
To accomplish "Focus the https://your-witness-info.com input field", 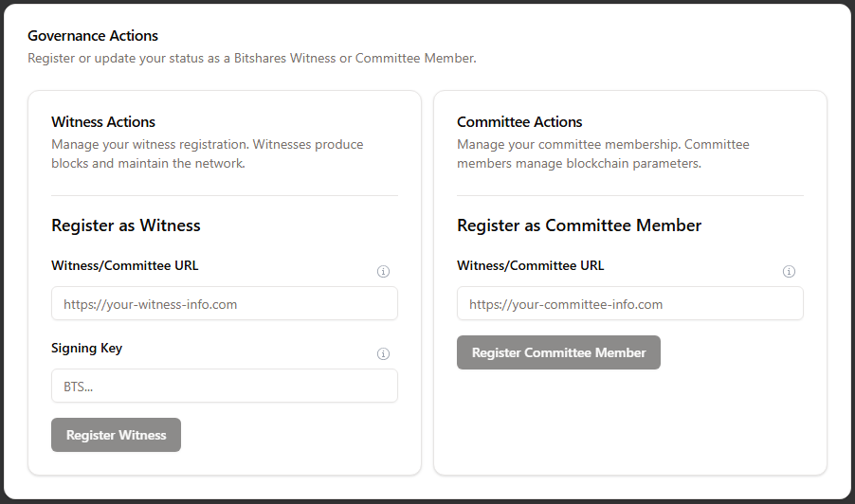I will pos(225,303).
